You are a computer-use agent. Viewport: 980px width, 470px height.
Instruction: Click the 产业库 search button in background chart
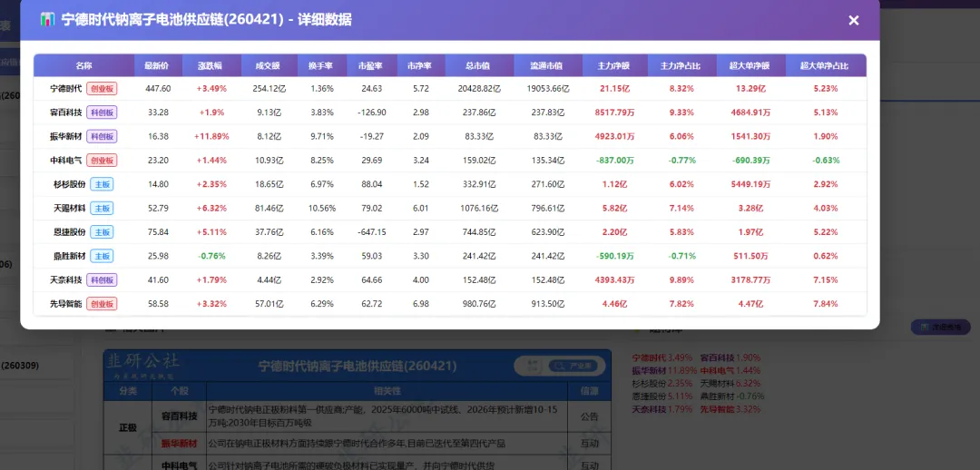point(573,366)
